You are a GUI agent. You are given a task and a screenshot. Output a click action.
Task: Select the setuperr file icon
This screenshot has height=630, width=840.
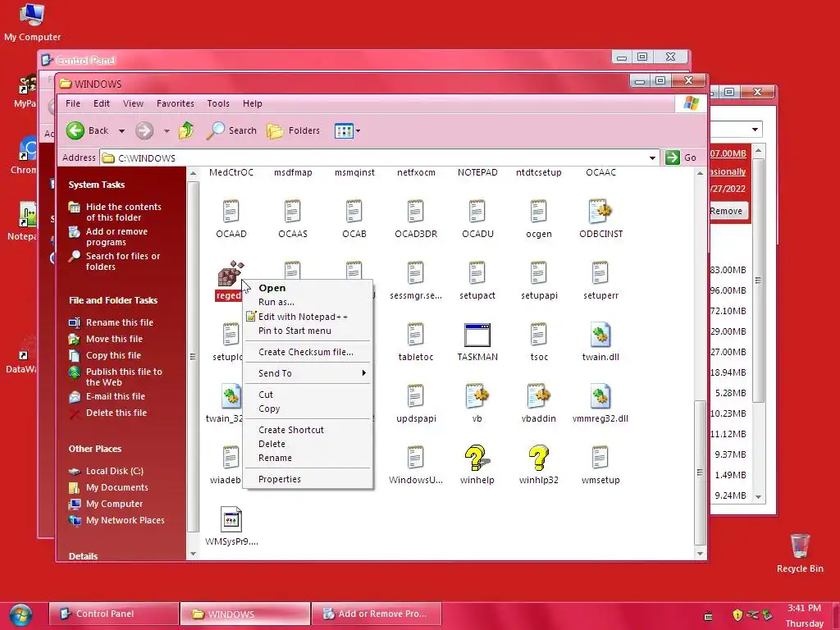point(600,273)
